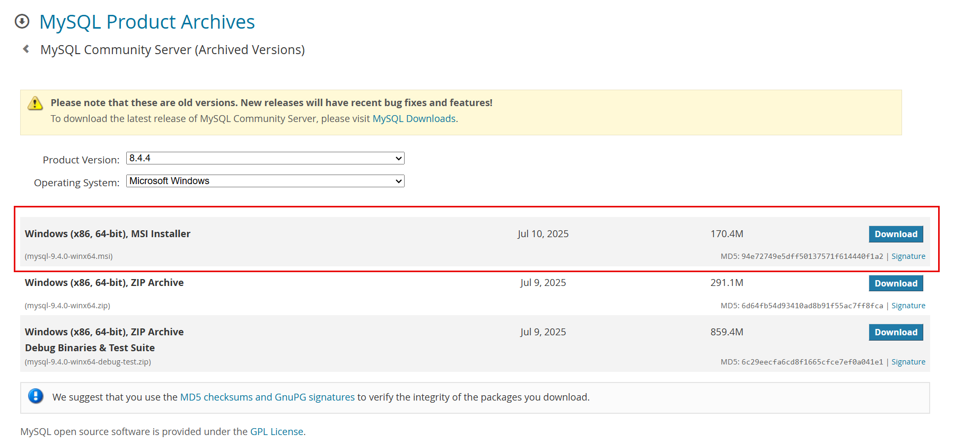Open Signature link for MSI Installer
The image size is (980, 443).
pos(908,256)
